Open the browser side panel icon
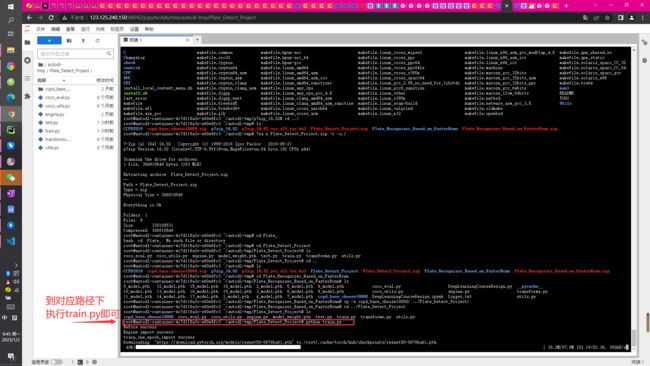Screen dimensions: 650x366 [621, 18]
